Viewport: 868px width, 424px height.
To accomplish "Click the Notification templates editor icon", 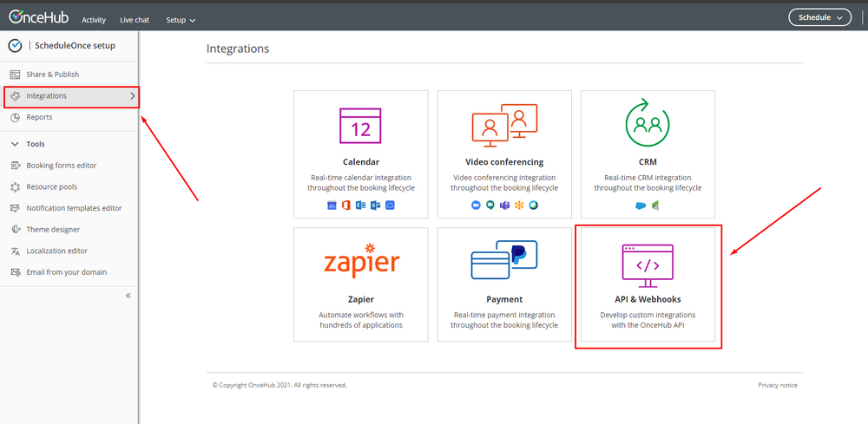I will (15, 208).
